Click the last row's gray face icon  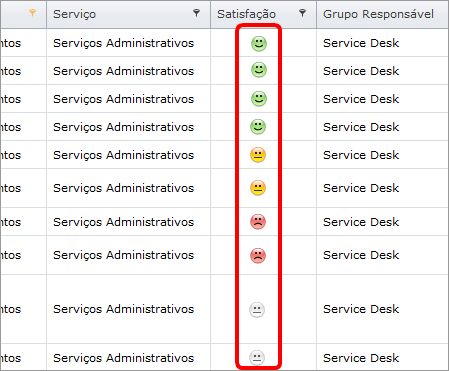pyautogui.click(x=257, y=358)
